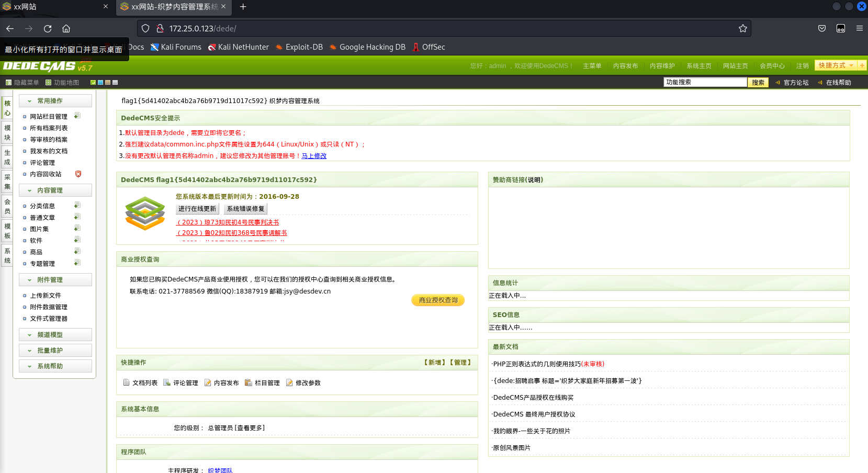868x473 pixels.
Task: Click add icon next to 图片集
Action: pyautogui.click(x=77, y=228)
